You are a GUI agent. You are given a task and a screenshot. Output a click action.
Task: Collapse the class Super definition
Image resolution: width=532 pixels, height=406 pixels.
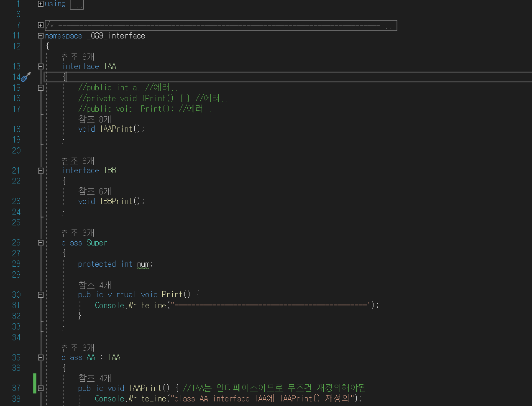[x=41, y=243]
